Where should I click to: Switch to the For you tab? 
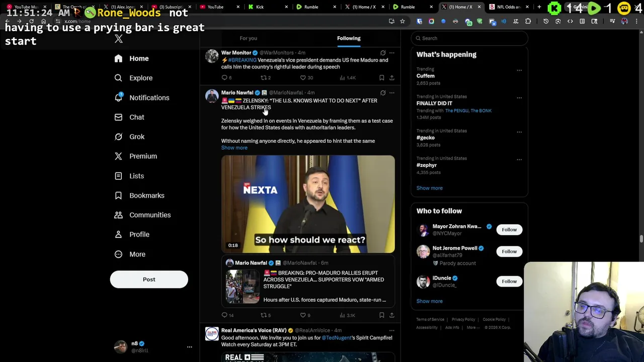248,38
